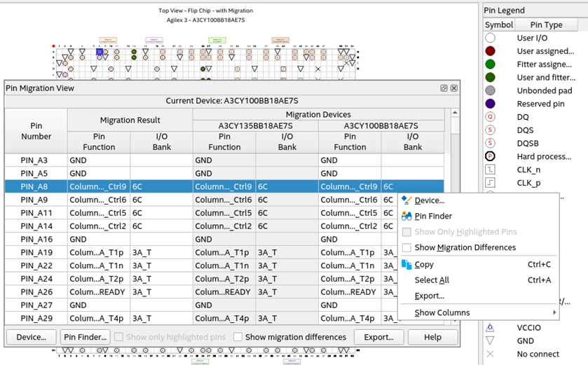This screenshot has height=365, width=588.
Task: Click the DQS symbol in the Pin Legend
Action: 490,130
